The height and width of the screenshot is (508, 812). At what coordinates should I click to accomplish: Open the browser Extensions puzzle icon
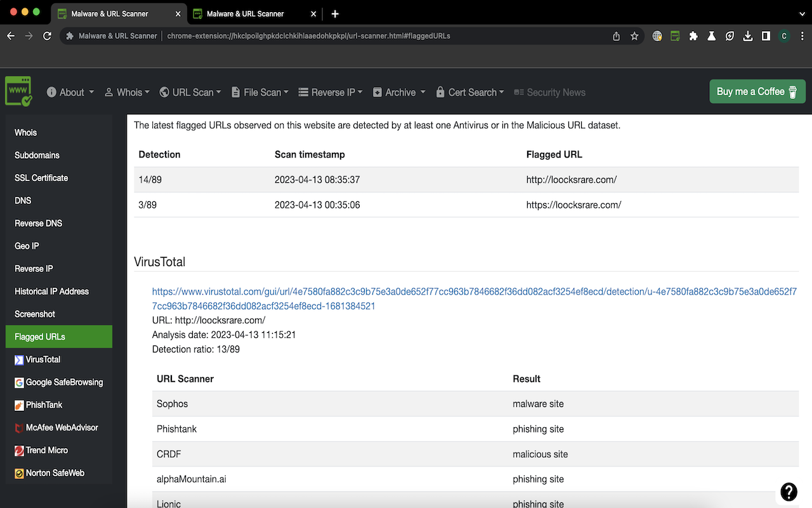tap(693, 36)
